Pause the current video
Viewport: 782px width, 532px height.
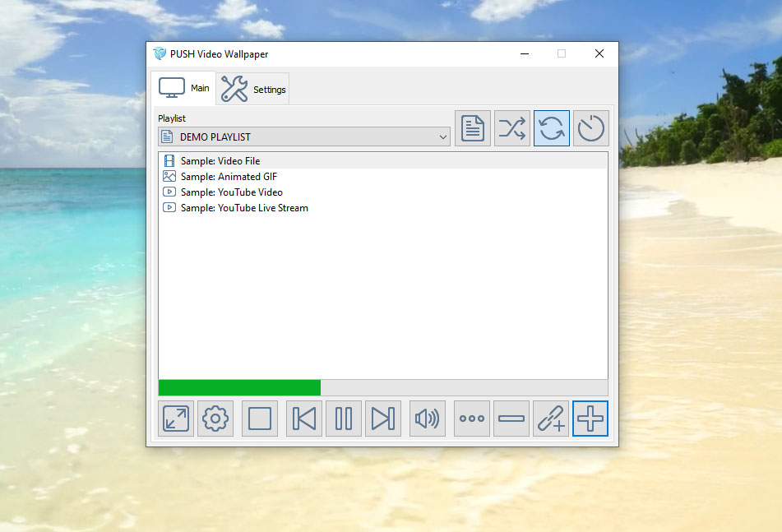344,419
